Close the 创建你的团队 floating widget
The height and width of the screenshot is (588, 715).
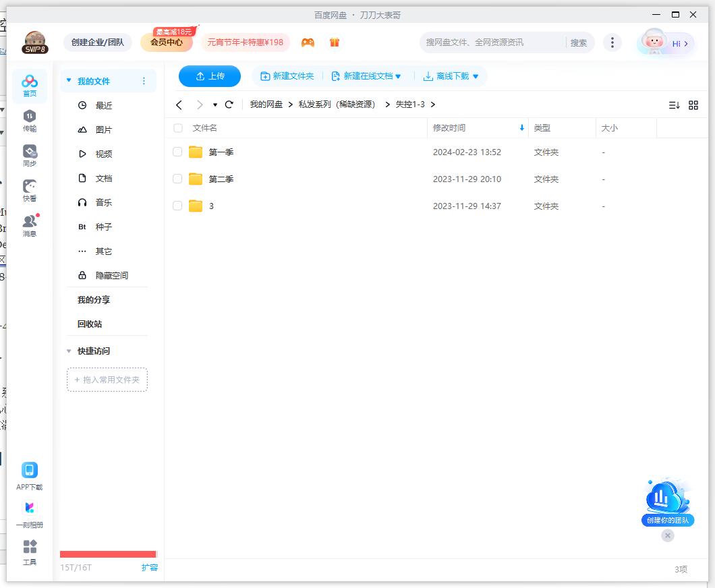668,535
